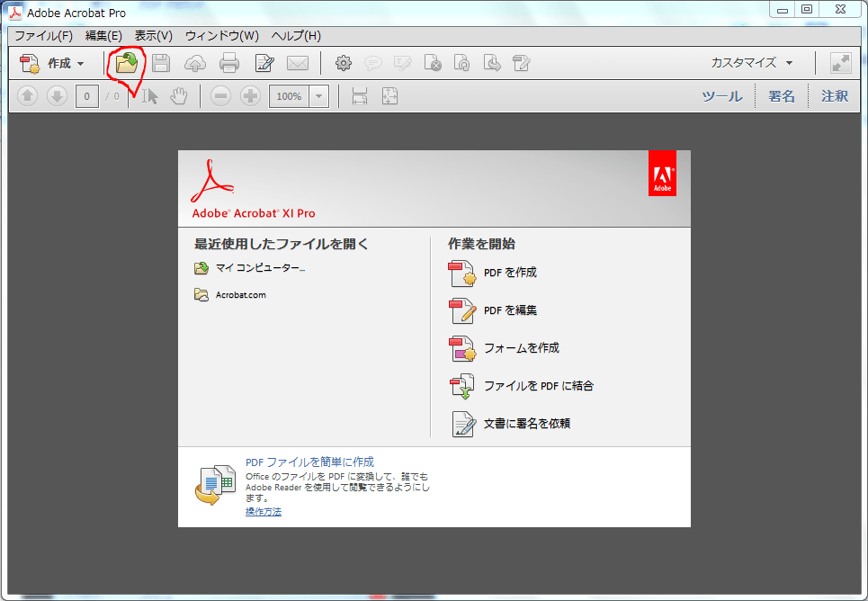Click the previous page up arrow
Image resolution: width=868 pixels, height=601 pixels.
27,96
